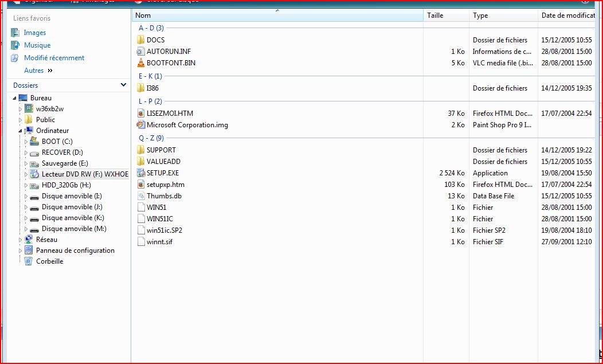Collapse the L - P (2) group
The height and width of the screenshot is (364, 603).
coord(150,101)
